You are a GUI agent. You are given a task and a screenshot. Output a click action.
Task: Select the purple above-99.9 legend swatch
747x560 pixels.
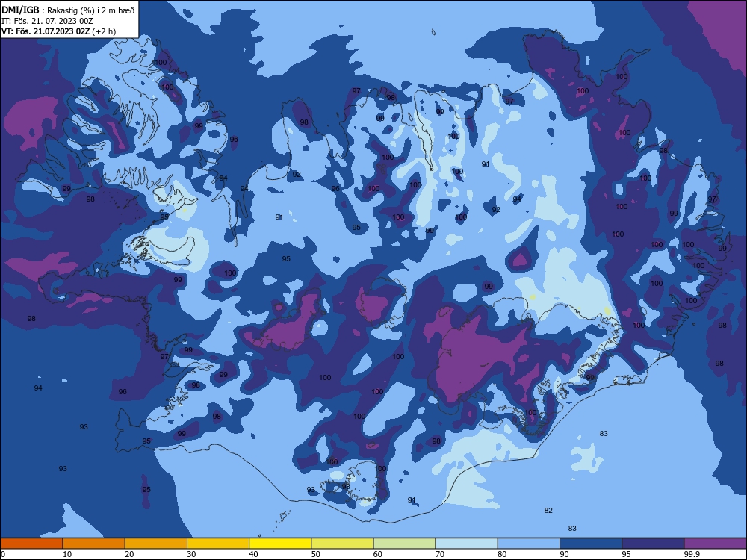[716, 544]
